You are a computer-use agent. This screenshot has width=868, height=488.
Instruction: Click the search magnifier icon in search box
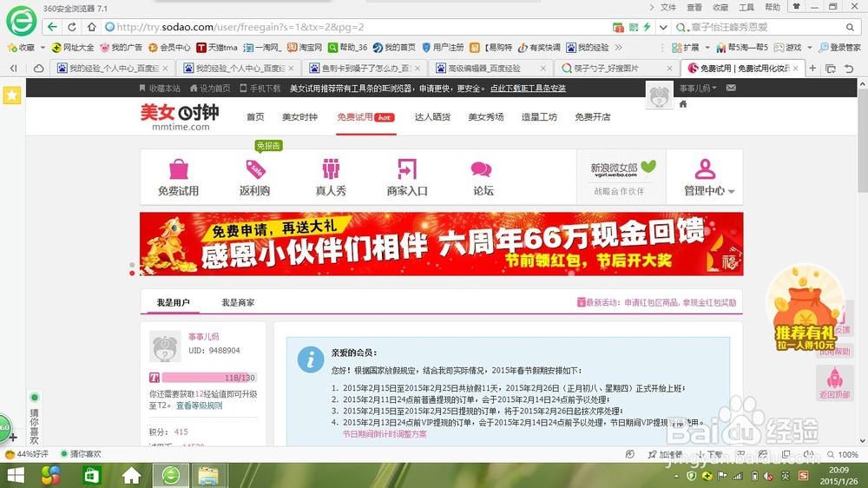[x=850, y=27]
